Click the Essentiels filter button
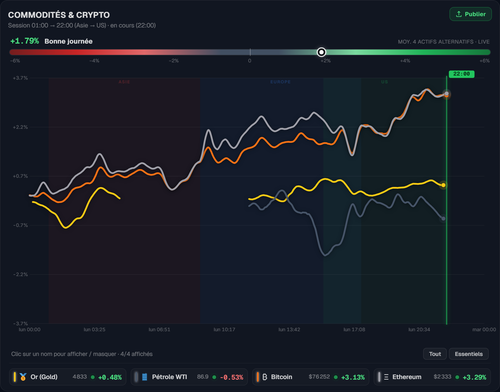The image size is (500, 392). (469, 354)
